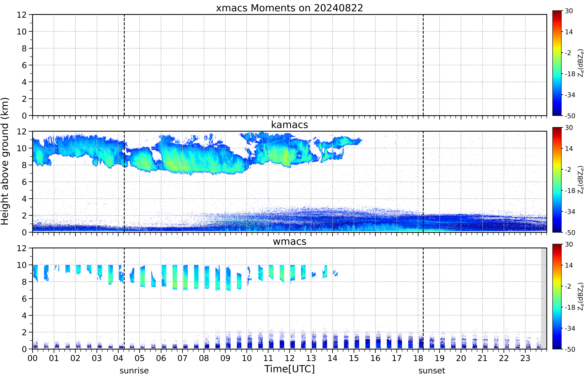
Task: Click the sunrise dashed line in wmacs panel
Action: click(x=124, y=299)
